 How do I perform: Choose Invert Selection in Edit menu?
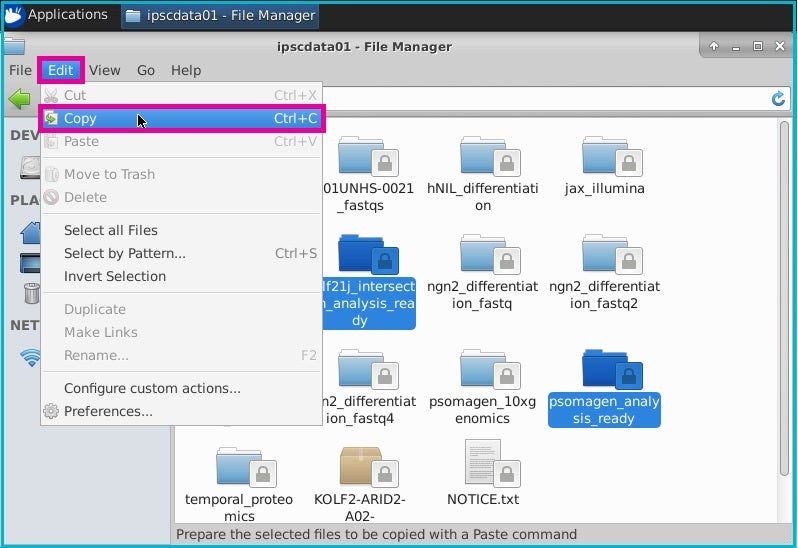pos(114,276)
